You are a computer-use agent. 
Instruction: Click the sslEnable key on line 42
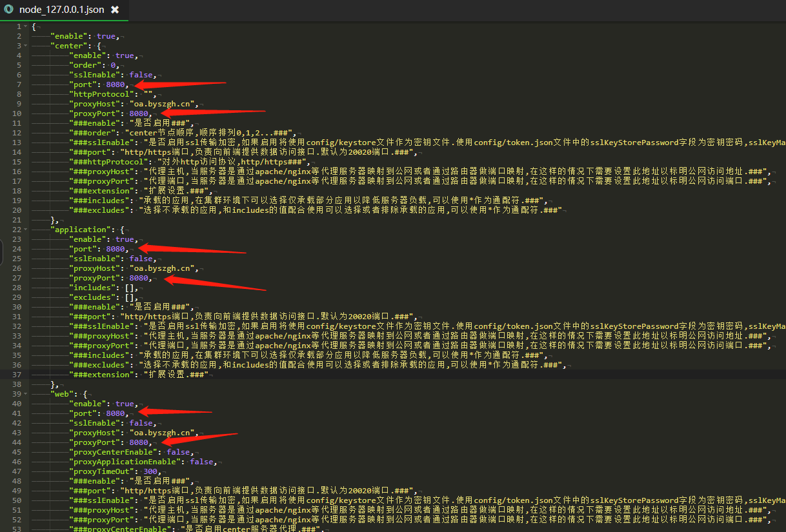[95, 423]
